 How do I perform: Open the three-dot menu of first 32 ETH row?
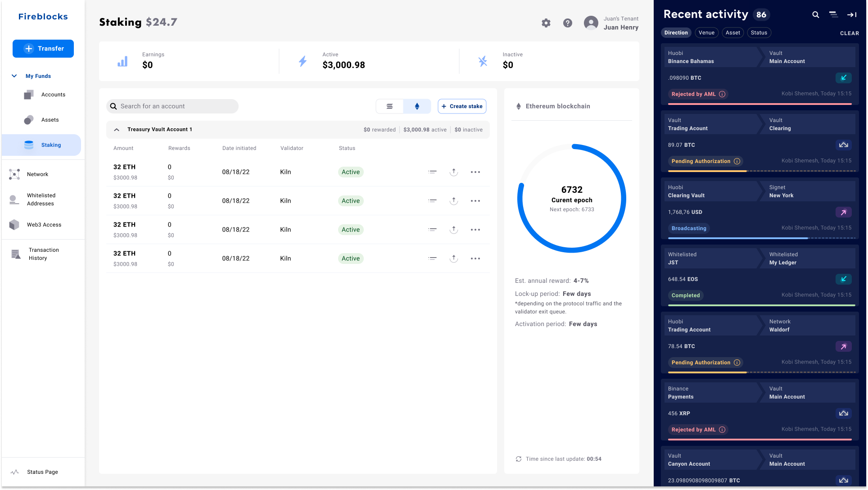pos(475,172)
